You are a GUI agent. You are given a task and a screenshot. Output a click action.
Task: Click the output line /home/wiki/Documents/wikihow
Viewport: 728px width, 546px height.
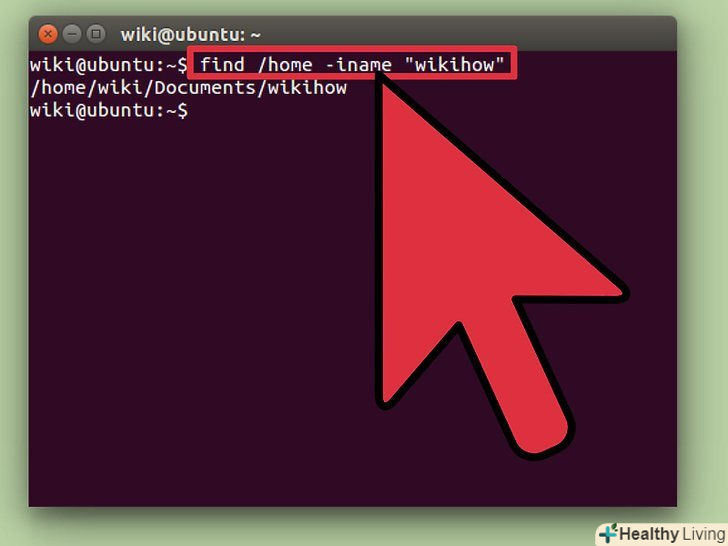tap(188, 87)
